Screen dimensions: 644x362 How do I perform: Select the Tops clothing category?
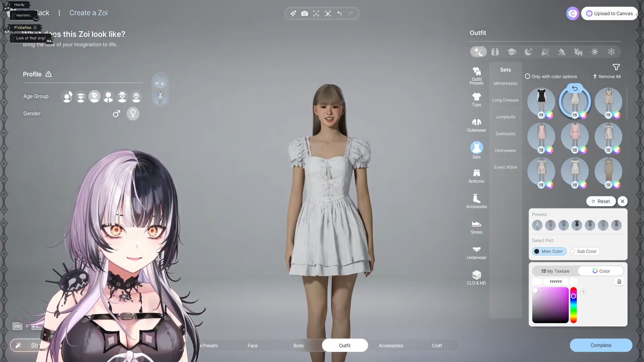476,100
